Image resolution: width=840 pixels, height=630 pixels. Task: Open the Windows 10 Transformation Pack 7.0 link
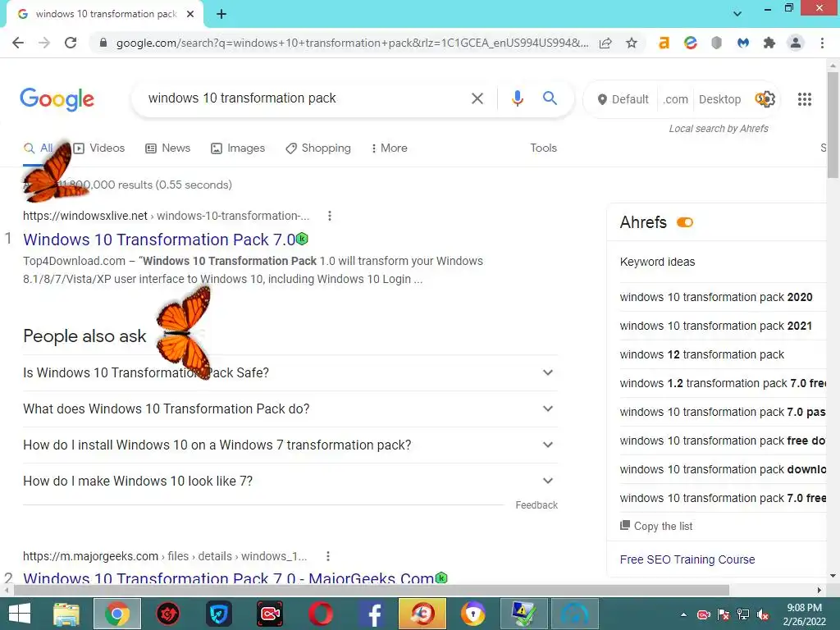159,240
